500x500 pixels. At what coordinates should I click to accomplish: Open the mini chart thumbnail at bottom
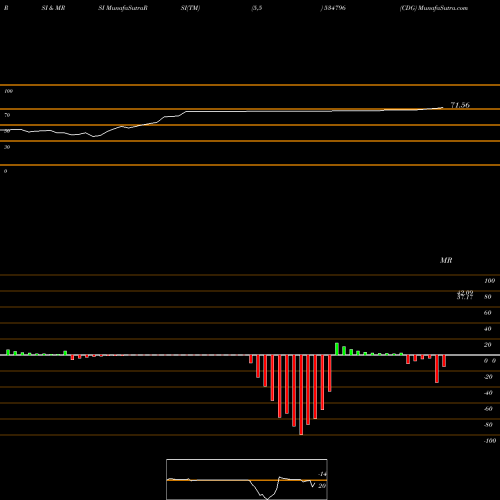click(x=247, y=479)
